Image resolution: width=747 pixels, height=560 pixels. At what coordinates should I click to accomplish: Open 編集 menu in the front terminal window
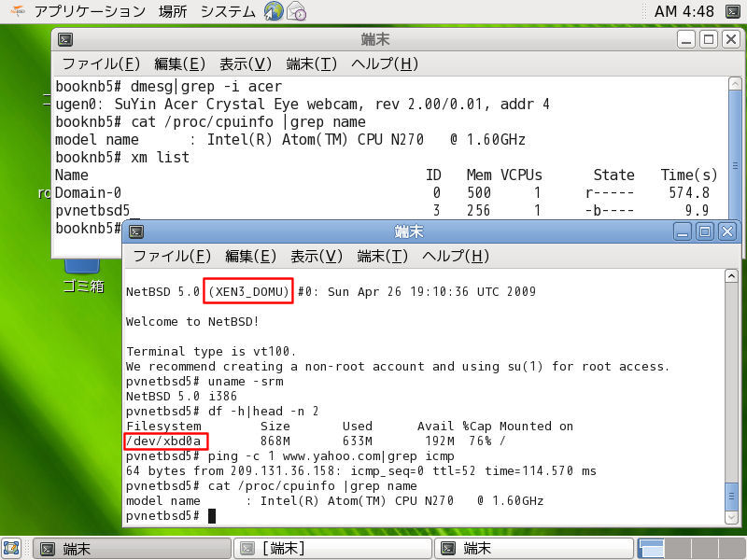click(x=250, y=256)
